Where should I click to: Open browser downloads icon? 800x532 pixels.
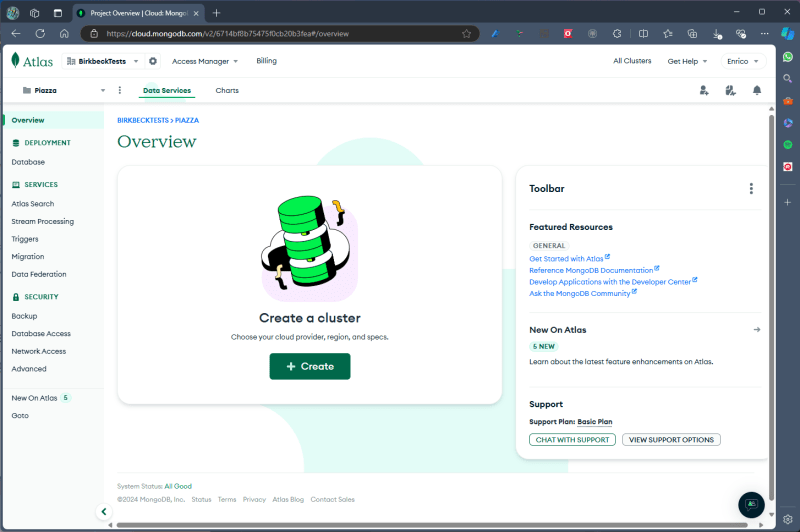pos(717,34)
